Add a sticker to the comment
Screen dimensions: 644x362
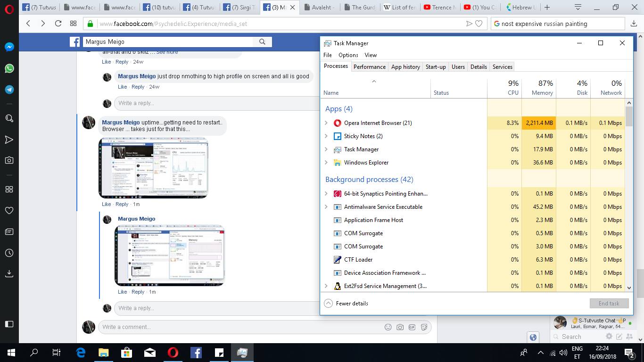point(424,327)
